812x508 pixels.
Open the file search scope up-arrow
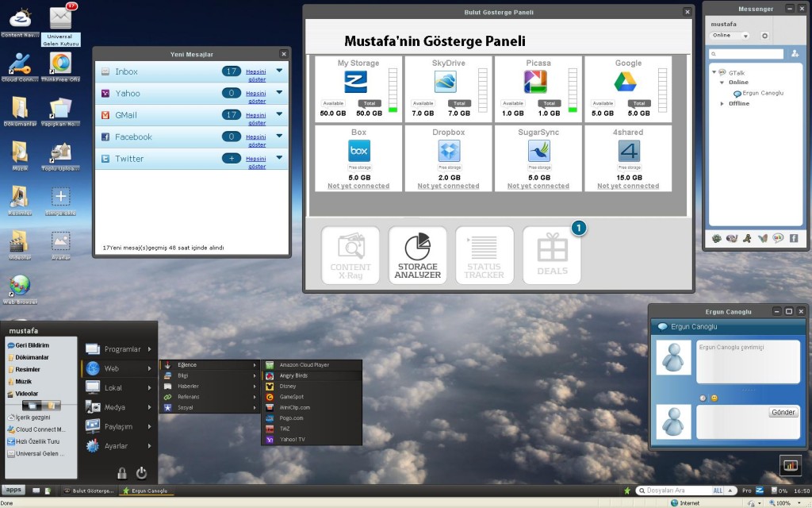[x=730, y=491]
